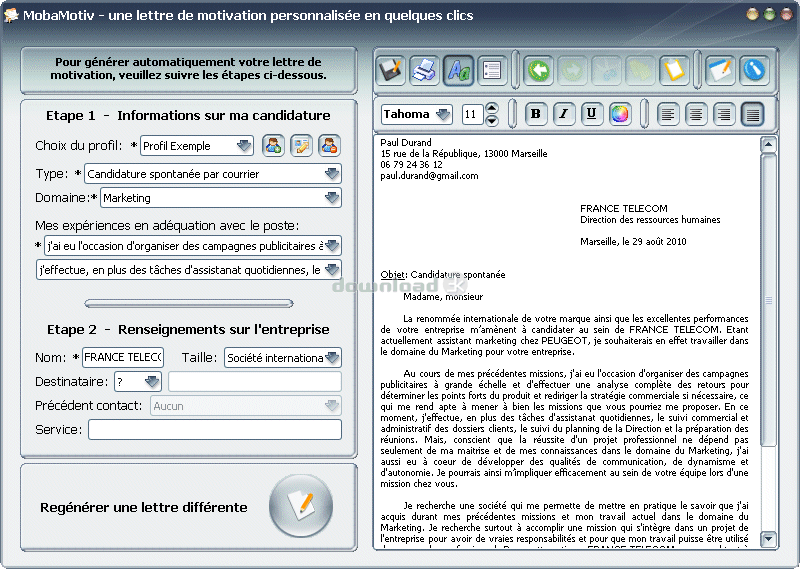
Task: Open the Type dropdown Candidature spontanée par courrier
Action: point(213,174)
